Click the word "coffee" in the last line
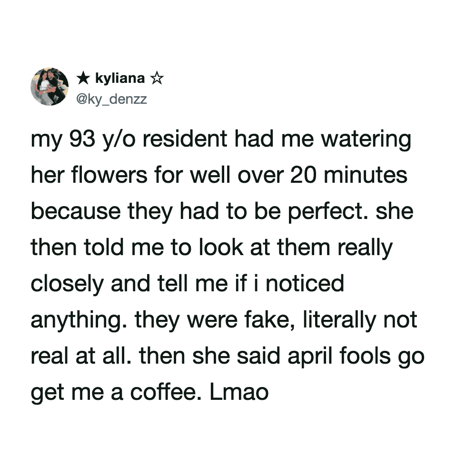 (162, 392)
